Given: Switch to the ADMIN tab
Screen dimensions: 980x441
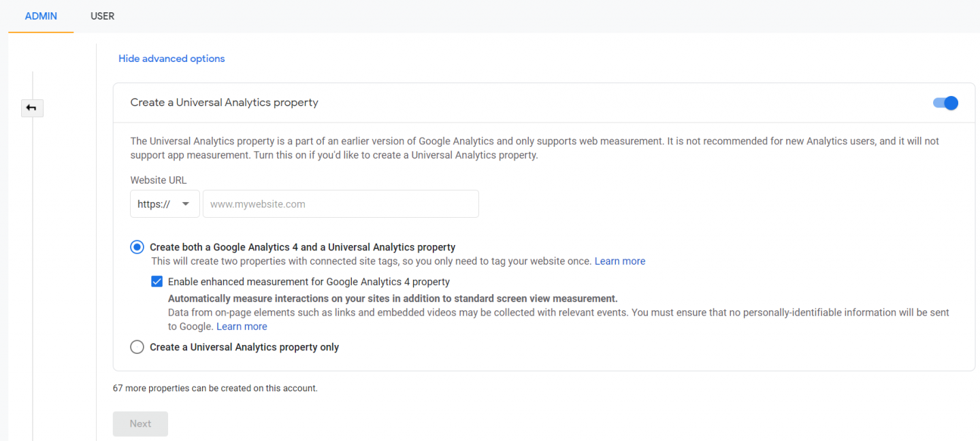Looking at the screenshot, I should [x=41, y=16].
